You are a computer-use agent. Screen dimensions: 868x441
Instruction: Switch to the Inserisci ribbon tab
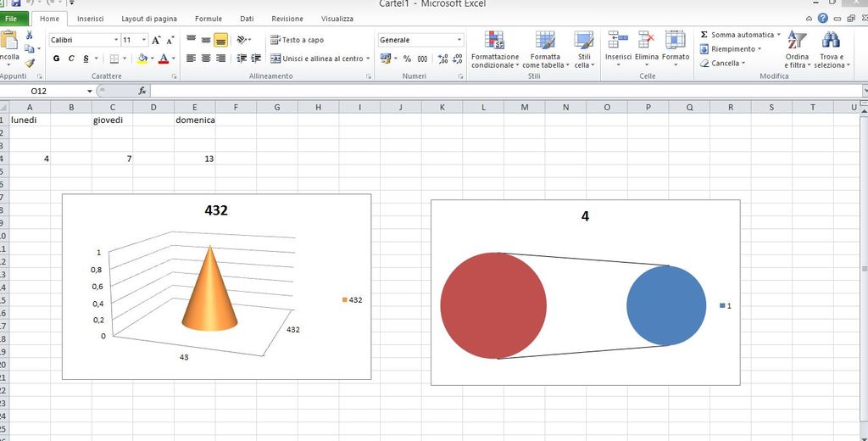tap(90, 19)
